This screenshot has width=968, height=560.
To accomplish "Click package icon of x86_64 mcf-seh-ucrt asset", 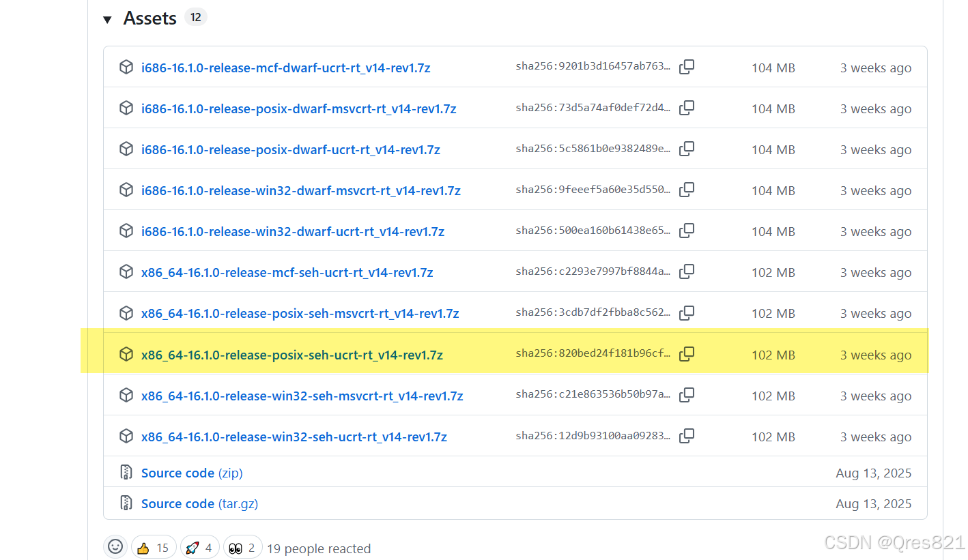I will click(126, 272).
